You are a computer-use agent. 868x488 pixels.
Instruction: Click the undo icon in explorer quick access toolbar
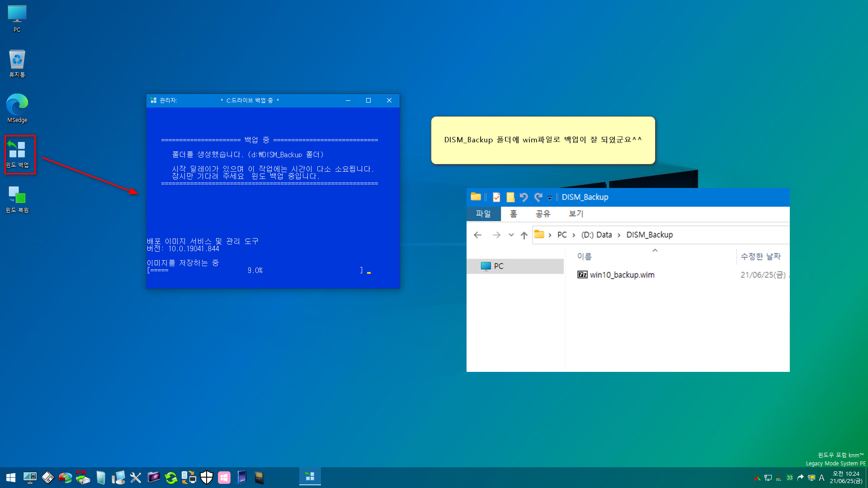pyautogui.click(x=524, y=197)
